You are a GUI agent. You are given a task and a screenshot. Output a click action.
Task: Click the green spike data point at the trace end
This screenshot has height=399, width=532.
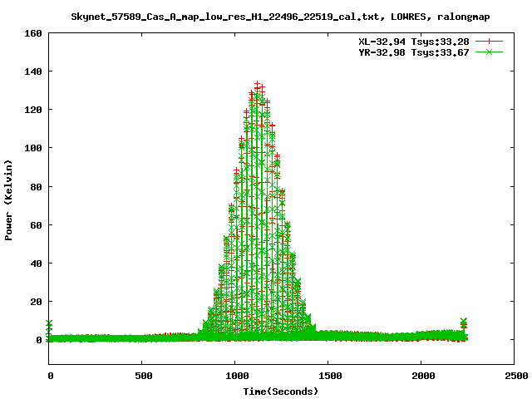click(x=464, y=321)
